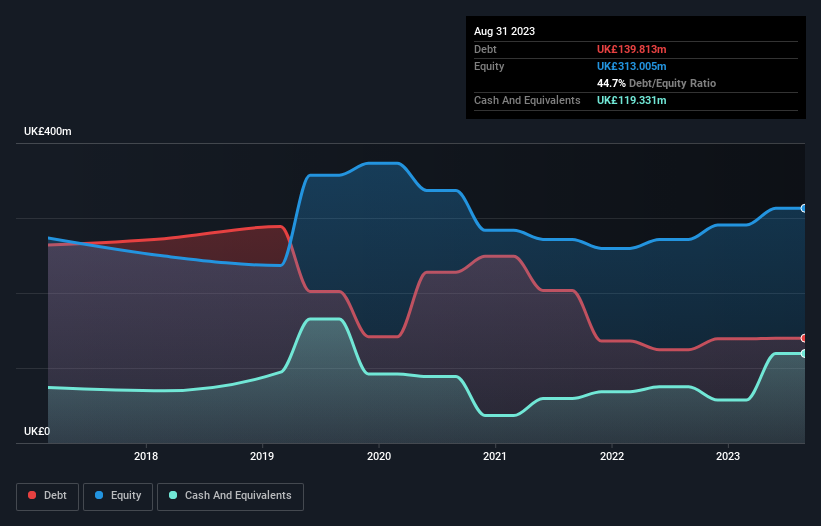Image resolution: width=821 pixels, height=526 pixels.
Task: Click the UK£400m axis label
Action: click(48, 131)
